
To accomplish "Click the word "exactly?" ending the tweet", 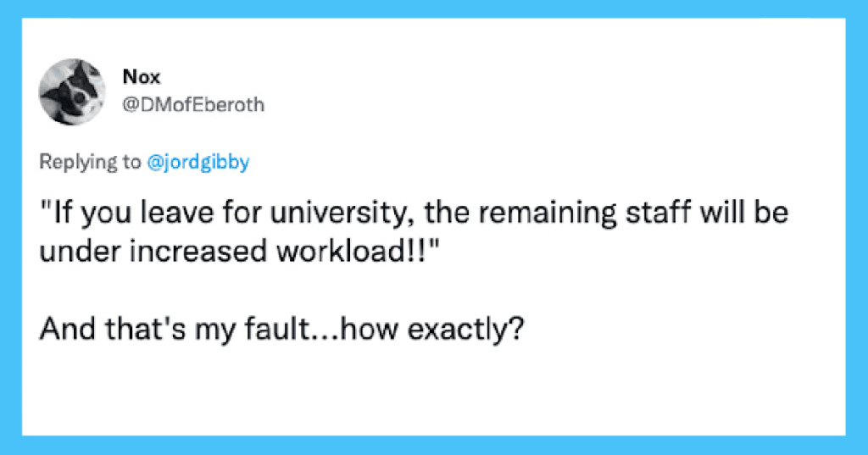I will tap(465, 330).
